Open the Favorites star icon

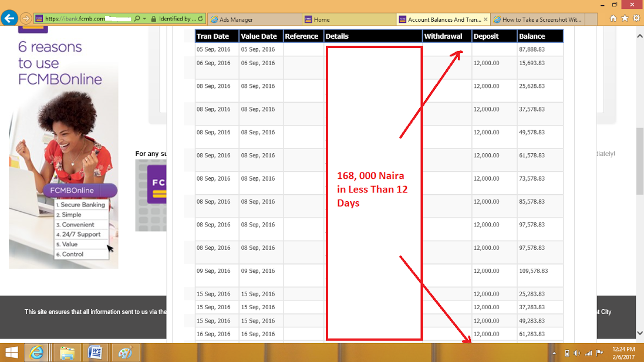coord(625,18)
